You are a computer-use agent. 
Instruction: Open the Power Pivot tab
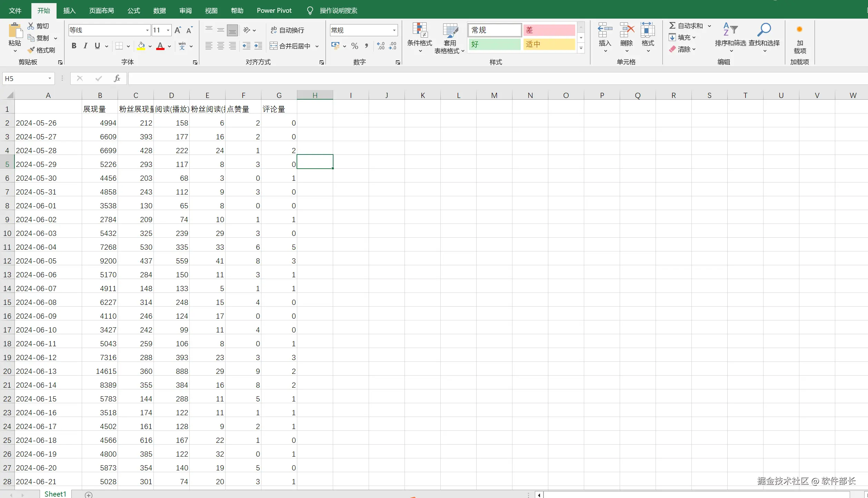pyautogui.click(x=274, y=11)
